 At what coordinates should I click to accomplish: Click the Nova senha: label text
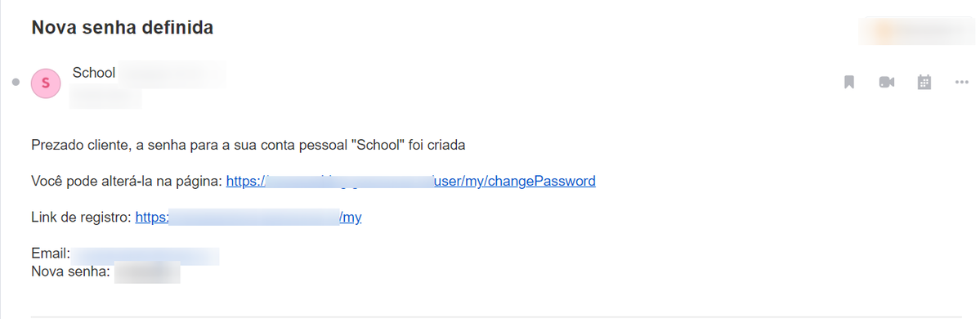click(70, 272)
